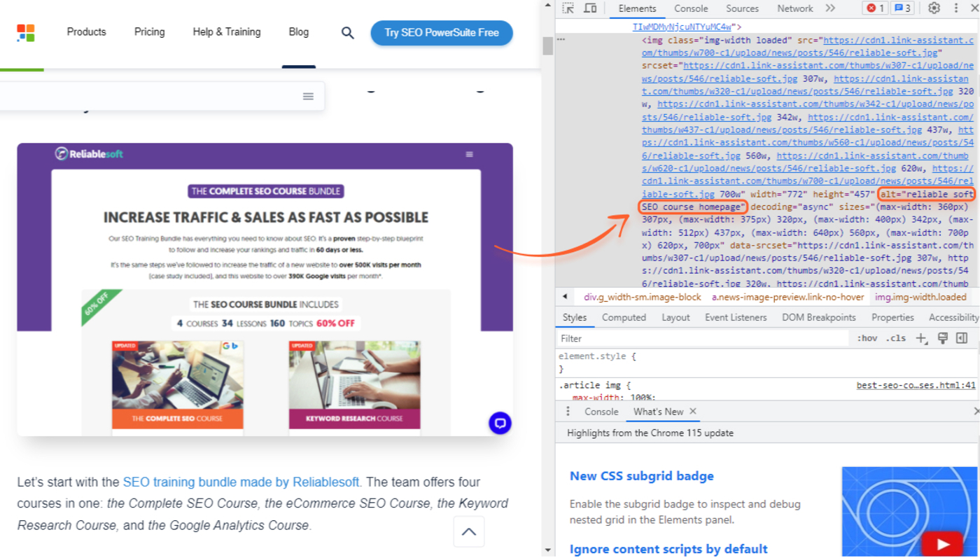980x558 pixels.
Task: Show more DevTools tabs via chevrons
Action: click(x=830, y=8)
